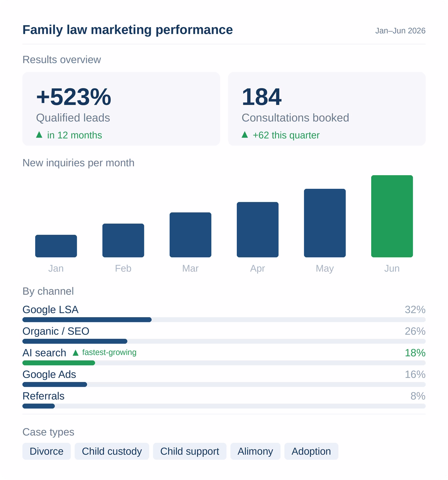Select the Child support chip

(190, 451)
